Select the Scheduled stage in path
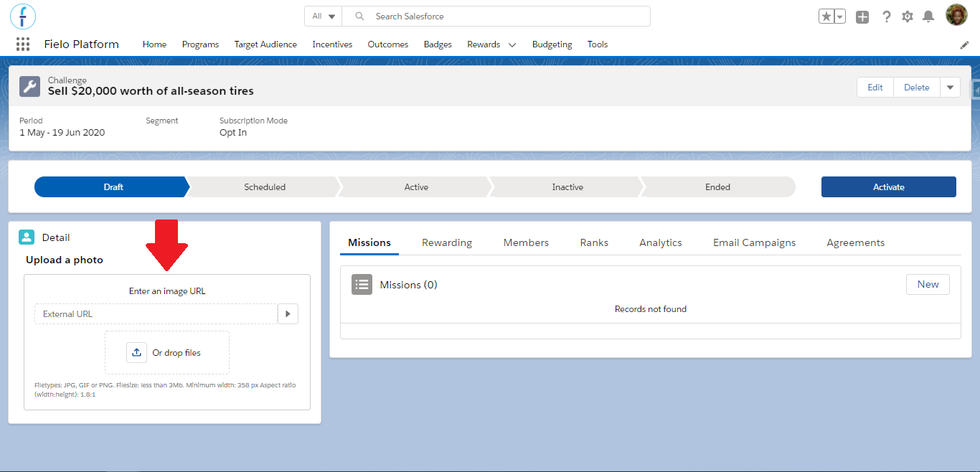 coord(265,187)
